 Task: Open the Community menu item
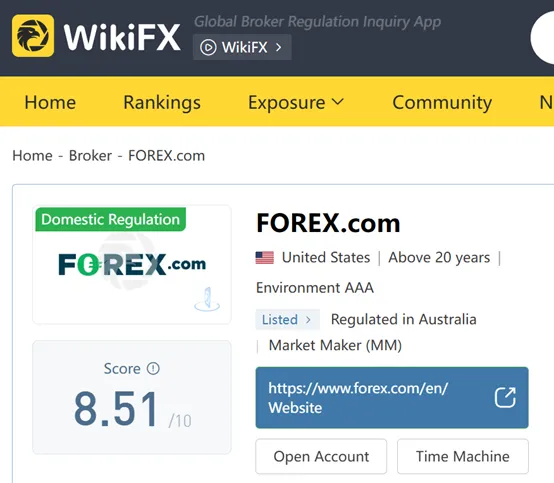click(442, 103)
